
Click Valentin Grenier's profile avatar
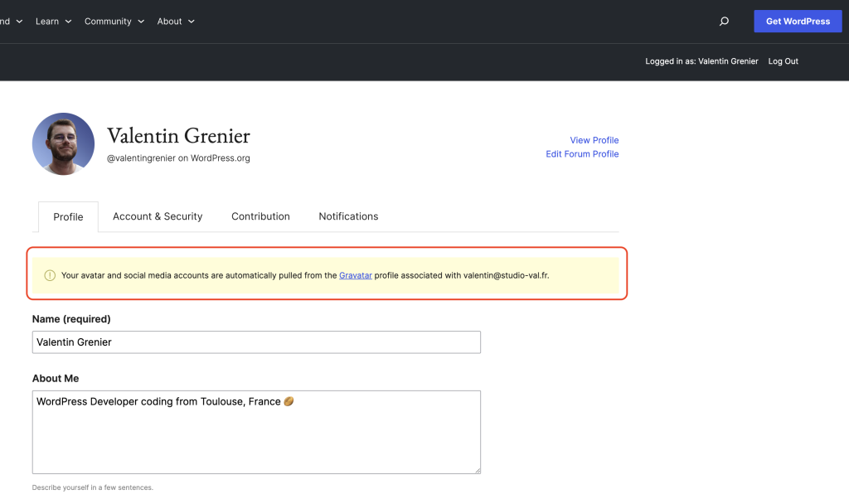tap(63, 144)
